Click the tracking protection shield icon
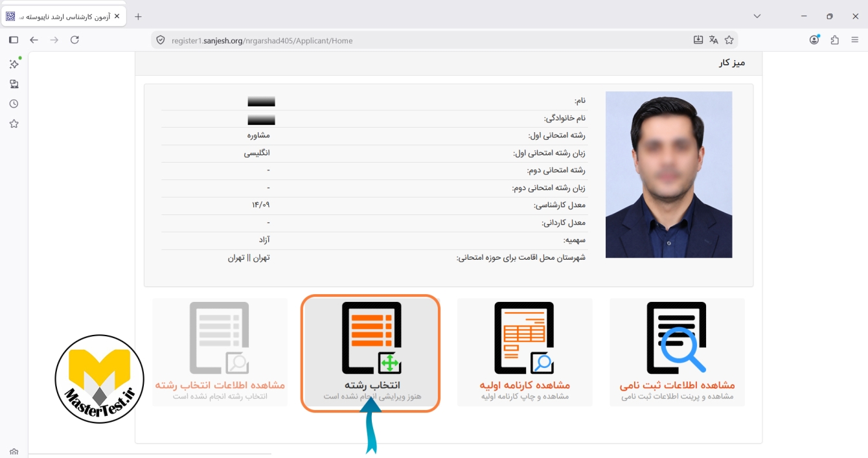This screenshot has height=458, width=868. (161, 40)
